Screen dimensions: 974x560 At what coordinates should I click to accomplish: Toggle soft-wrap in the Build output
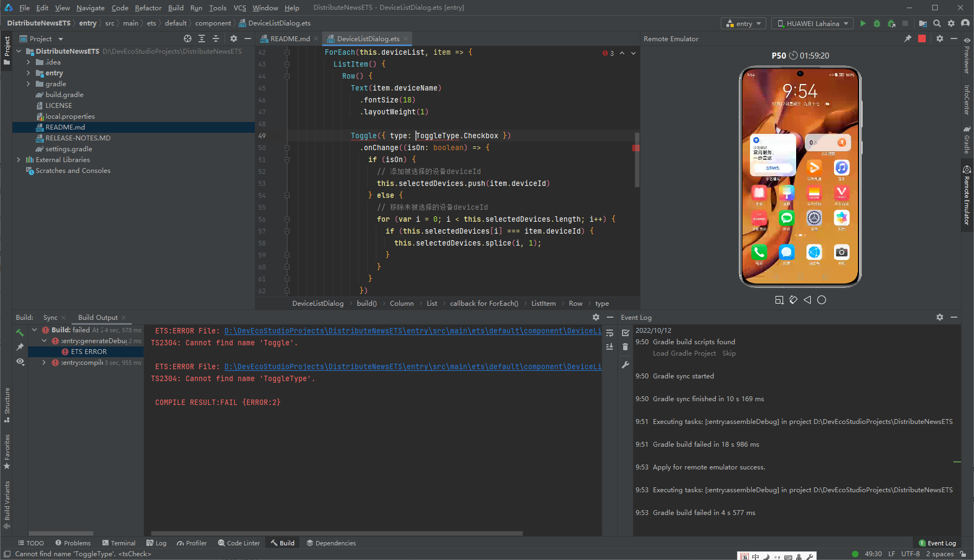[x=610, y=333]
